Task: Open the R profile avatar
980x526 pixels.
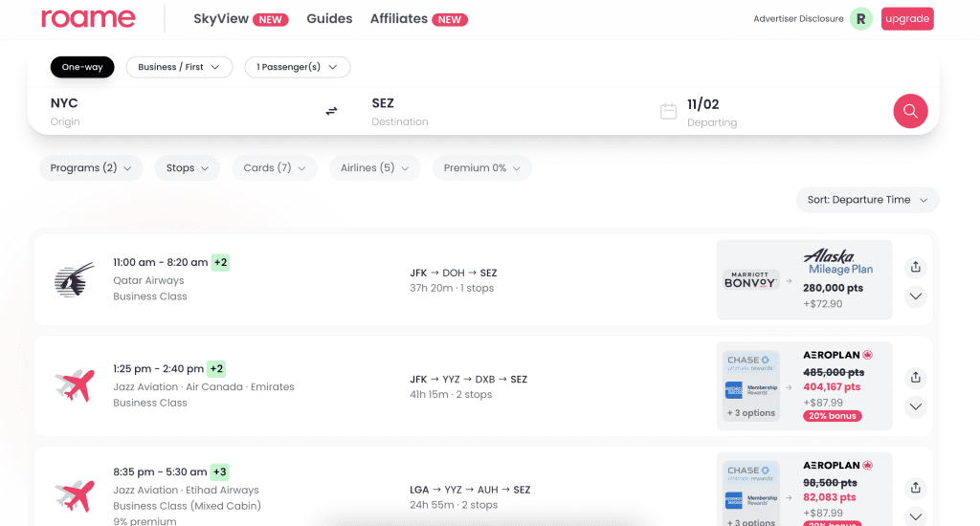Action: coord(860,19)
